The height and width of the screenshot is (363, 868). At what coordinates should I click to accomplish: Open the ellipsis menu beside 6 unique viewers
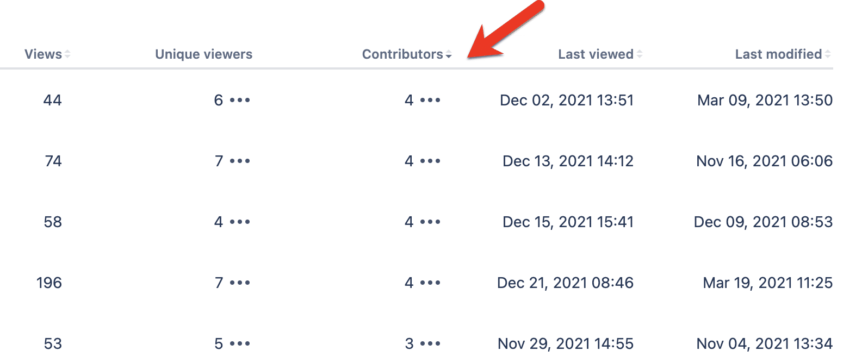[239, 100]
